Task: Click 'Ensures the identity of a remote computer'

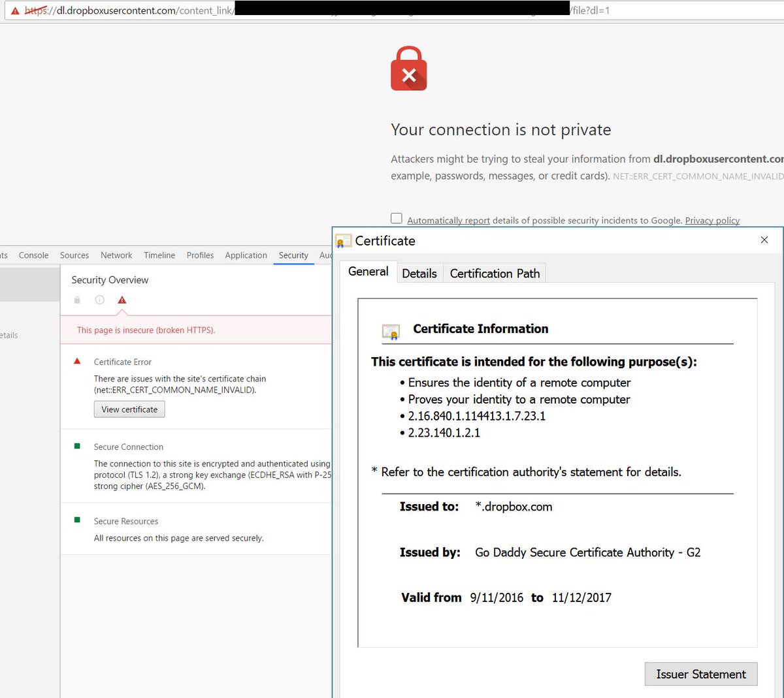Action: 519,383
